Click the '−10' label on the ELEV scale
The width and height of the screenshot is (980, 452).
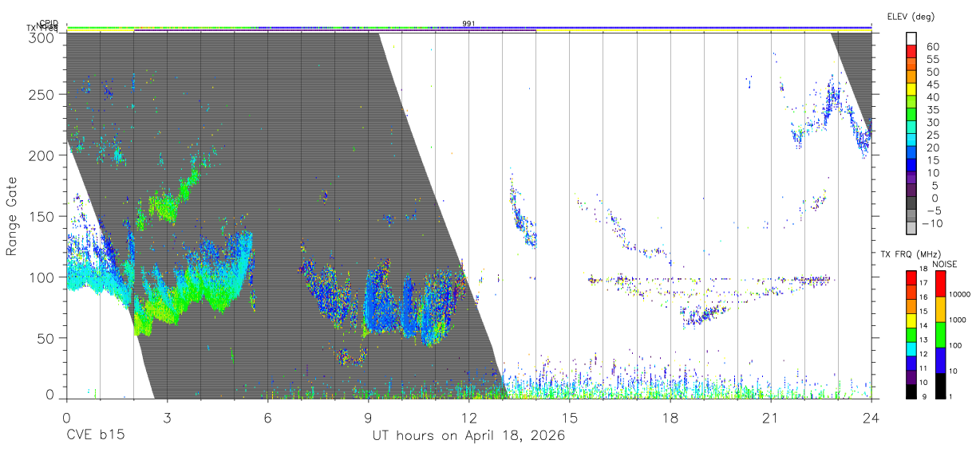(931, 223)
